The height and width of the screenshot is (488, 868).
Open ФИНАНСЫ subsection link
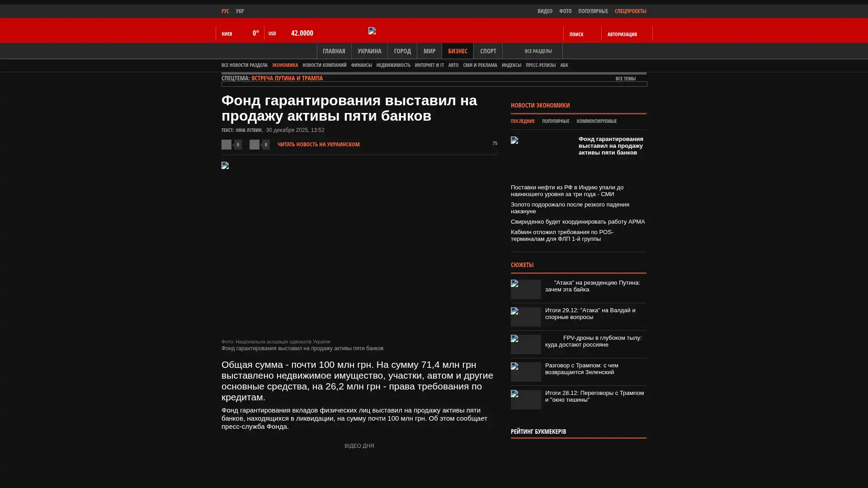361,66
